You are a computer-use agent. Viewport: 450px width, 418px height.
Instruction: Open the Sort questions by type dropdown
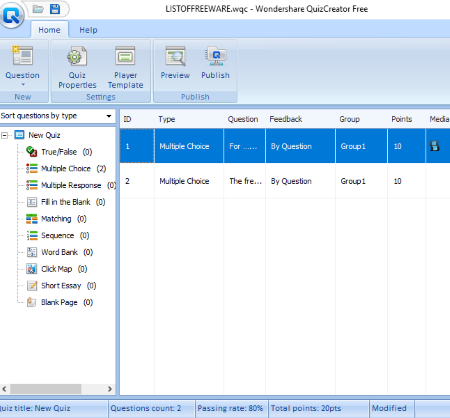point(58,116)
